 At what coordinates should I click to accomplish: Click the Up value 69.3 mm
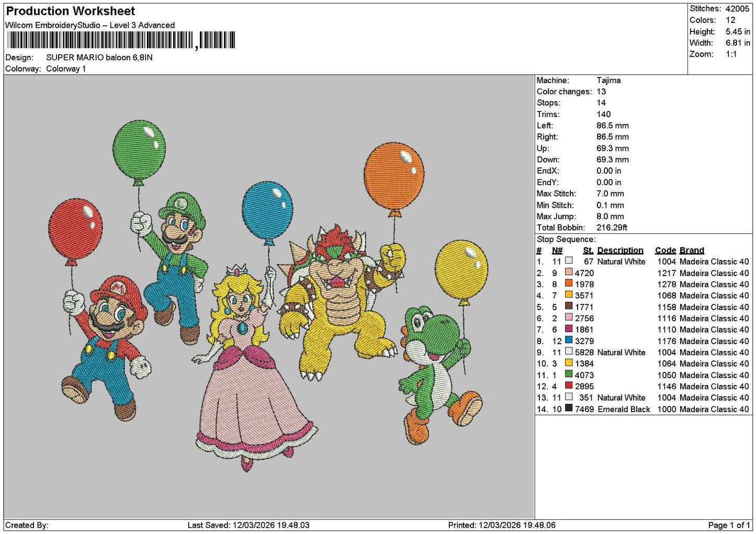pyautogui.click(x=613, y=149)
